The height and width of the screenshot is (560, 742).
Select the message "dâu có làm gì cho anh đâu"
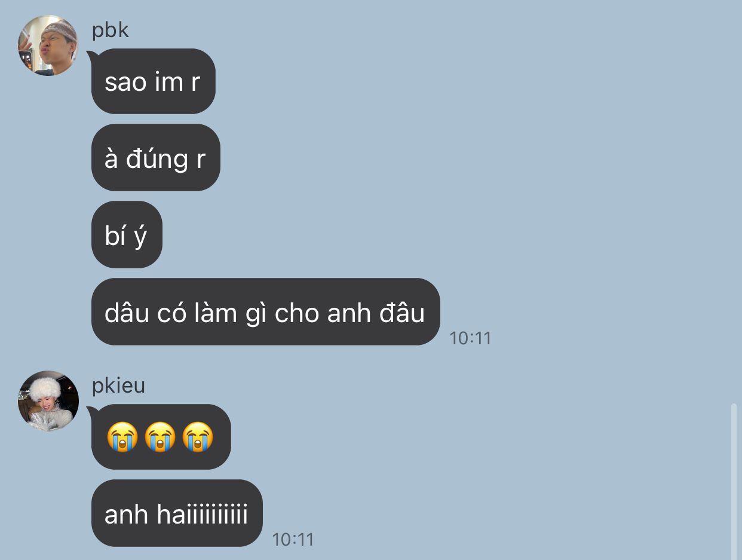[x=265, y=312]
